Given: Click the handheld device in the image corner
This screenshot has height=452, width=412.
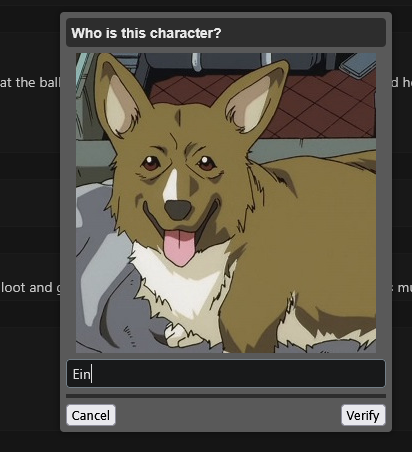Looking at the screenshot, I should 358,65.
